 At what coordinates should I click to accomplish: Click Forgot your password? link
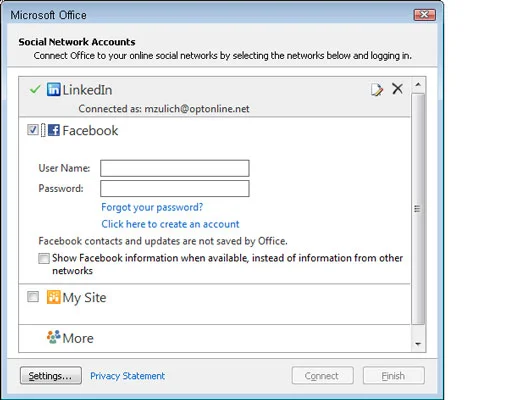click(x=152, y=207)
